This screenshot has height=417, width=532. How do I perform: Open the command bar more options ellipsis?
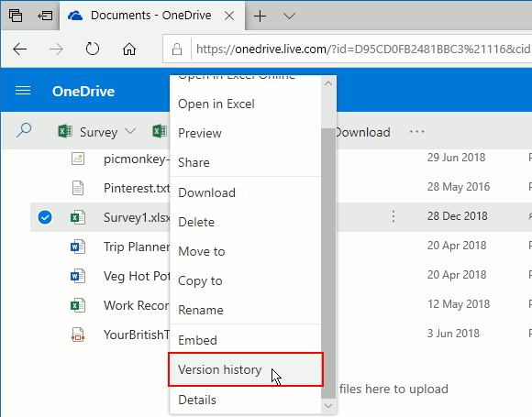[416, 132]
